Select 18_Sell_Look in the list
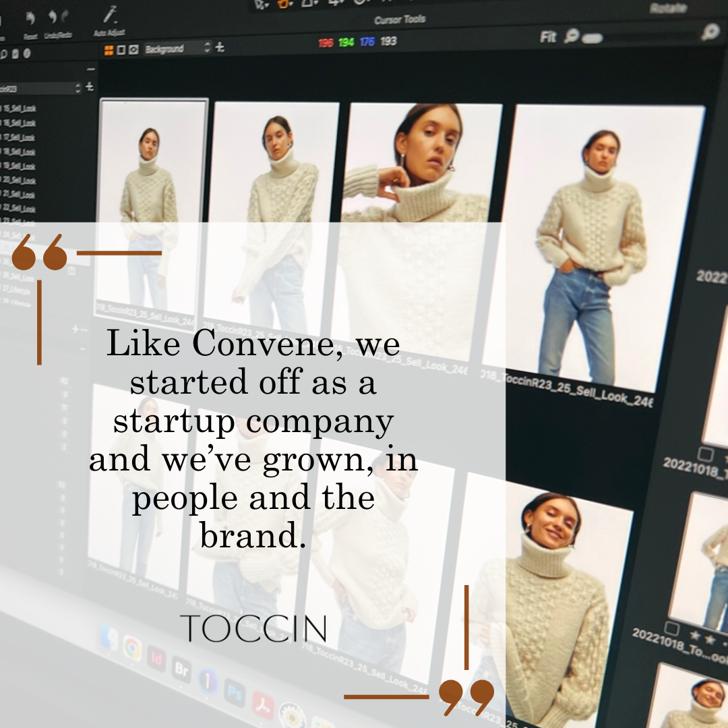Viewport: 728px width, 728px height. pyautogui.click(x=20, y=152)
